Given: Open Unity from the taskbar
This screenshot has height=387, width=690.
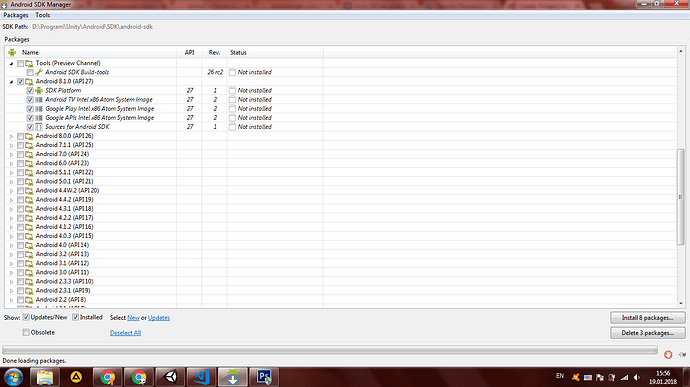Looking at the screenshot, I should pos(170,377).
